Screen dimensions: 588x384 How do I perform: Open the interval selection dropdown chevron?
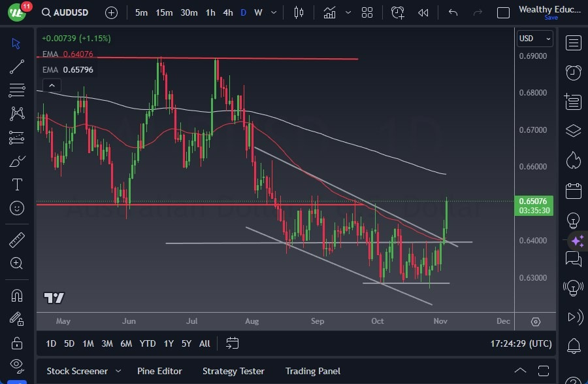pyautogui.click(x=273, y=12)
